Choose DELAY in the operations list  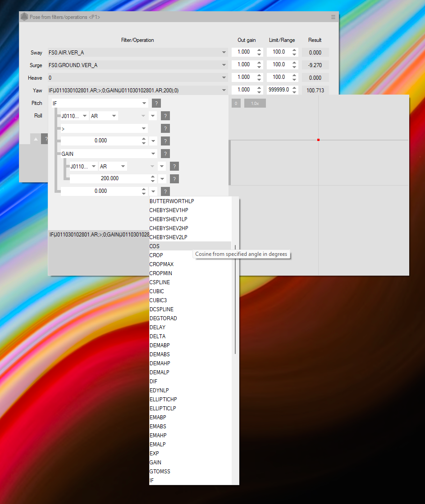click(x=157, y=327)
